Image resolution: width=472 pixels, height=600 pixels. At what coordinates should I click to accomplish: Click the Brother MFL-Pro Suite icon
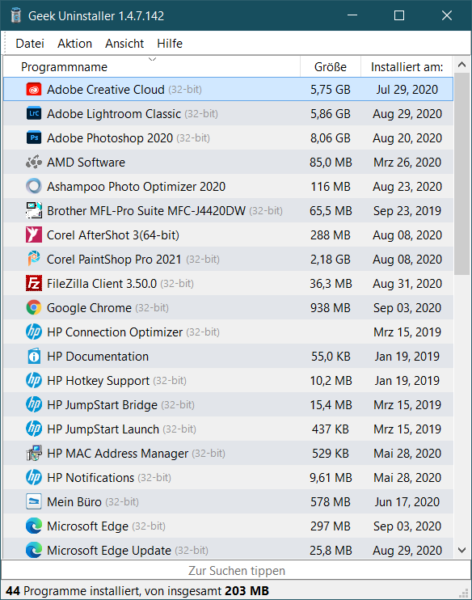click(34, 210)
